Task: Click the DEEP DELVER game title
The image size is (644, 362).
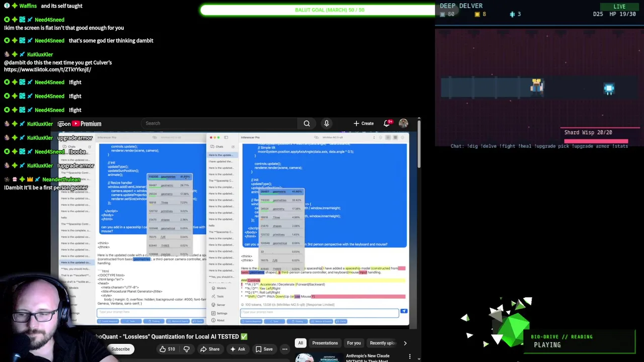Action: click(461, 6)
